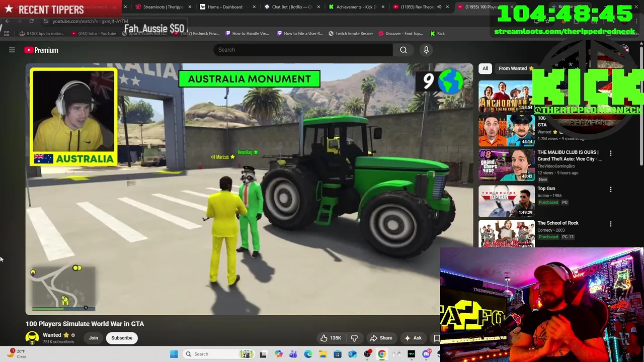Dislike the video with thumbs down
The height and width of the screenshot is (362, 644).
pyautogui.click(x=354, y=338)
